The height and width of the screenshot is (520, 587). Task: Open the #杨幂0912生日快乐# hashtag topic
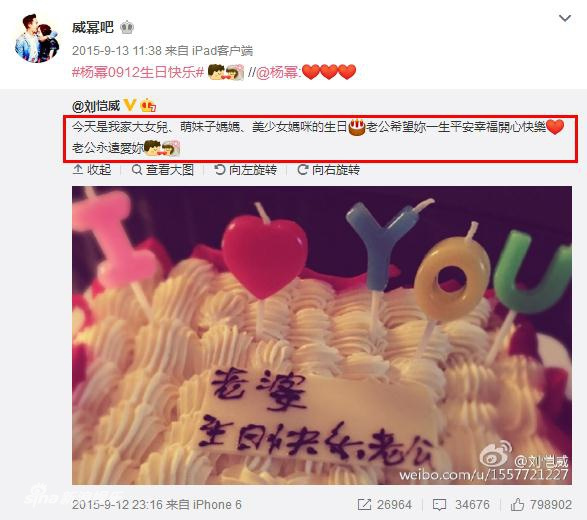click(x=137, y=72)
